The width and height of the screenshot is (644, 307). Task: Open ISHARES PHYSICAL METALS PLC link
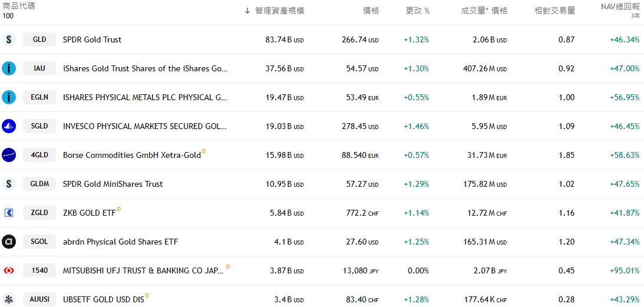(145, 97)
